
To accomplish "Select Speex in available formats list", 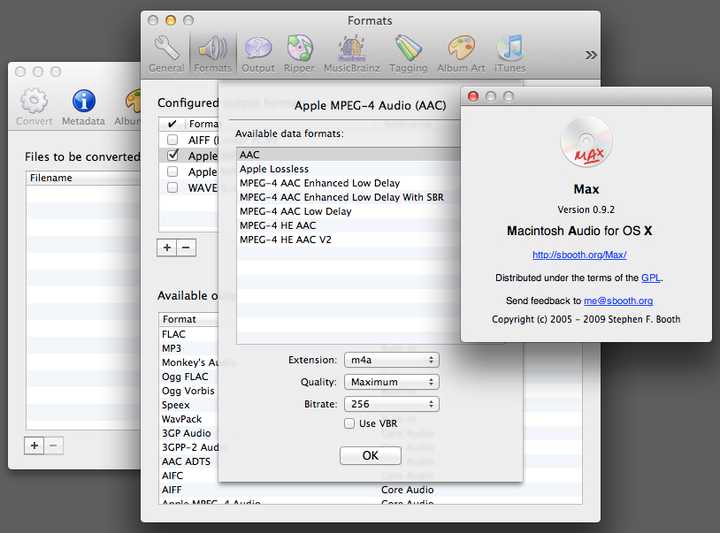I will (188, 405).
